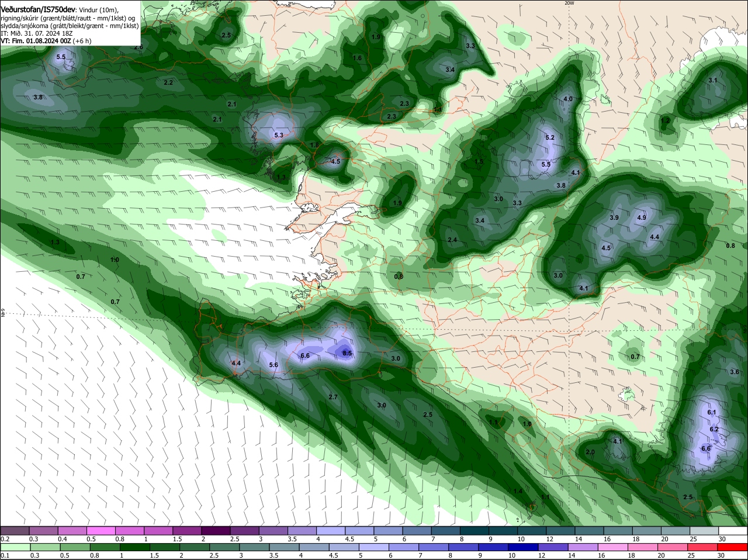This screenshot has height=560, width=748.
Task: Select the magenta 0.5 swatch in the upper legend row
Action: (x=101, y=530)
